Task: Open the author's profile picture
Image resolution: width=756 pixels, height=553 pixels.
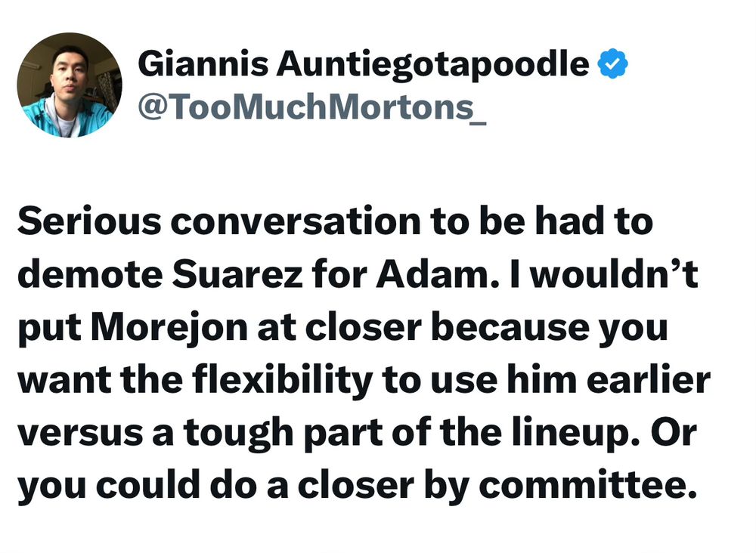Action: coord(70,85)
